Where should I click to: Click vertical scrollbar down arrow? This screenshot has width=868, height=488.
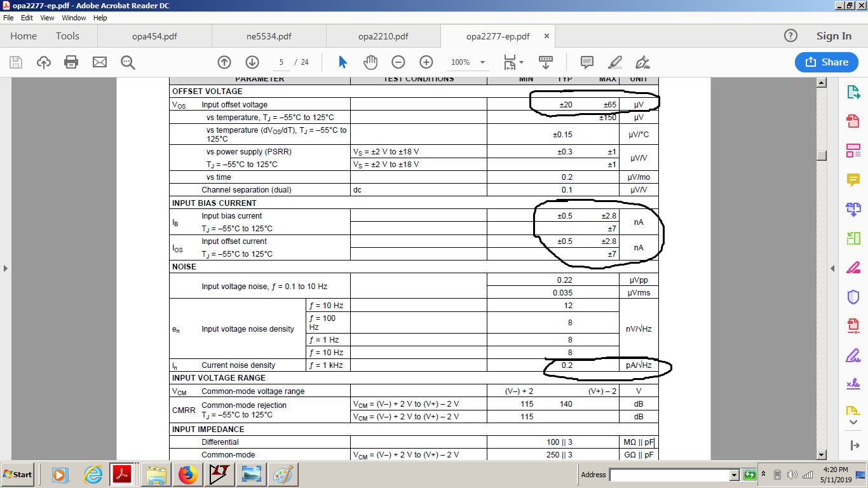pyautogui.click(x=821, y=454)
